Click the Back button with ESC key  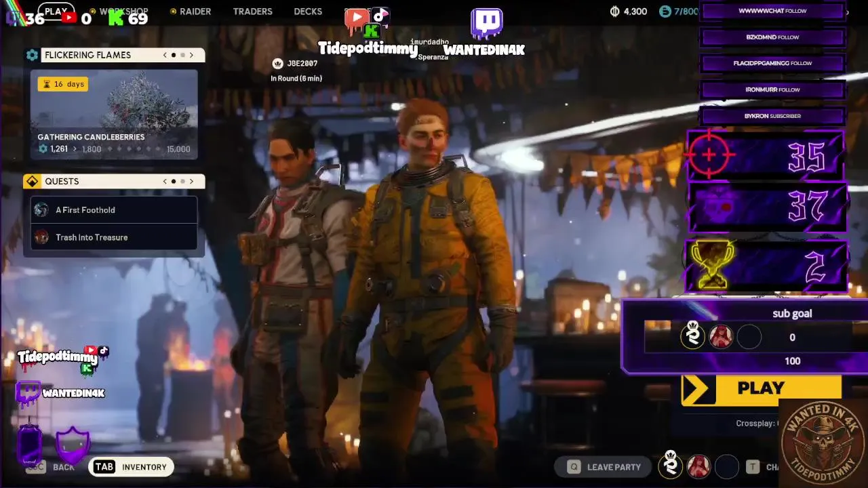[50, 467]
